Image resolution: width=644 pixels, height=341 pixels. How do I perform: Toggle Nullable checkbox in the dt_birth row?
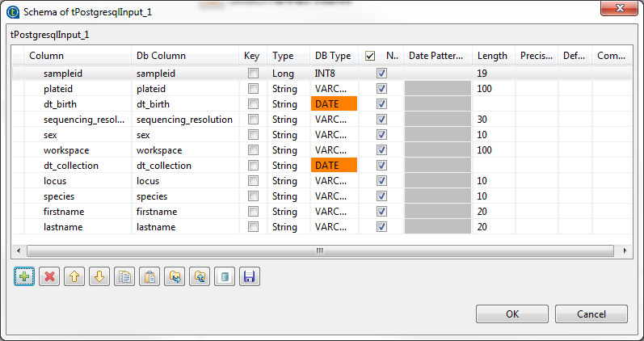point(382,104)
